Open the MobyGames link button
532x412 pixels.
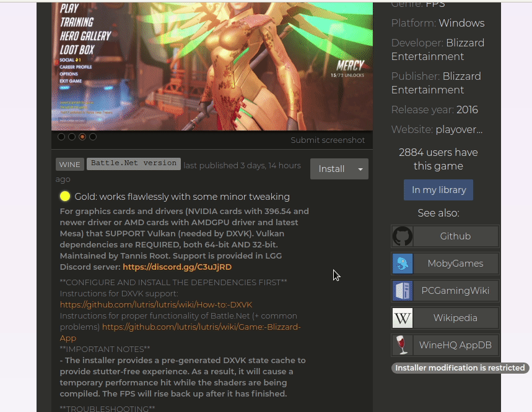[x=455, y=264]
